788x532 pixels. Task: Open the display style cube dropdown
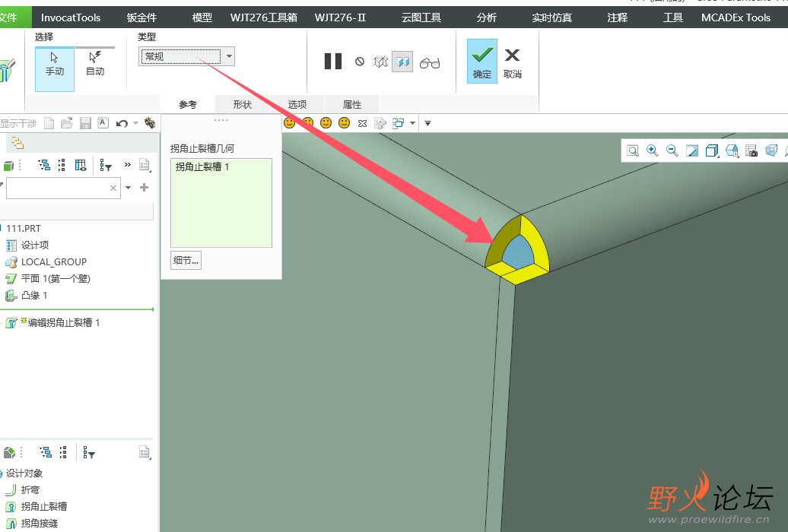point(712,150)
